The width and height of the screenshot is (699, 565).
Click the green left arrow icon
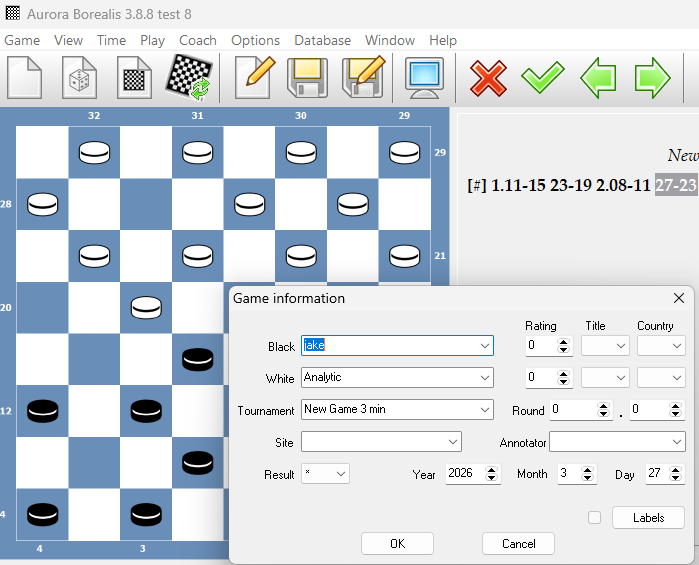point(598,78)
